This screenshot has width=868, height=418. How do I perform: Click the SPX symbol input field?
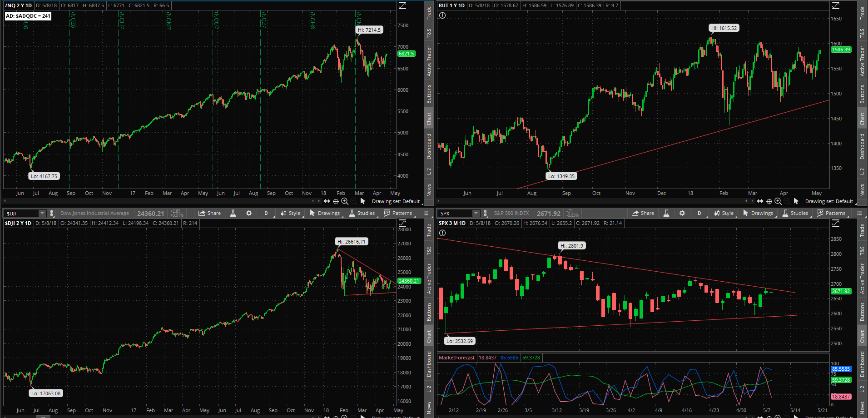455,213
